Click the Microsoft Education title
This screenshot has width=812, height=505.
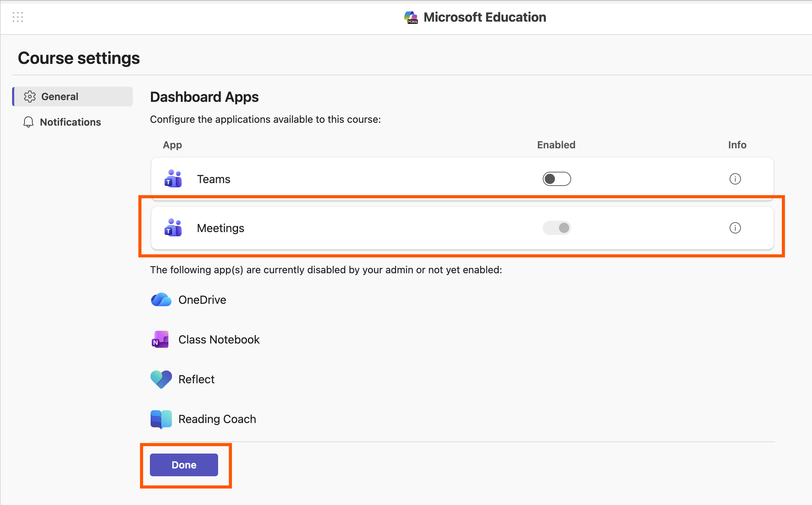point(485,17)
